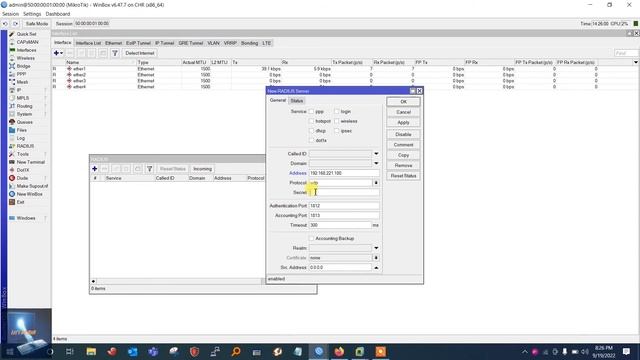The height and width of the screenshot is (360, 640).
Task: Open Interfaces in the sidebar
Action: click(x=26, y=50)
